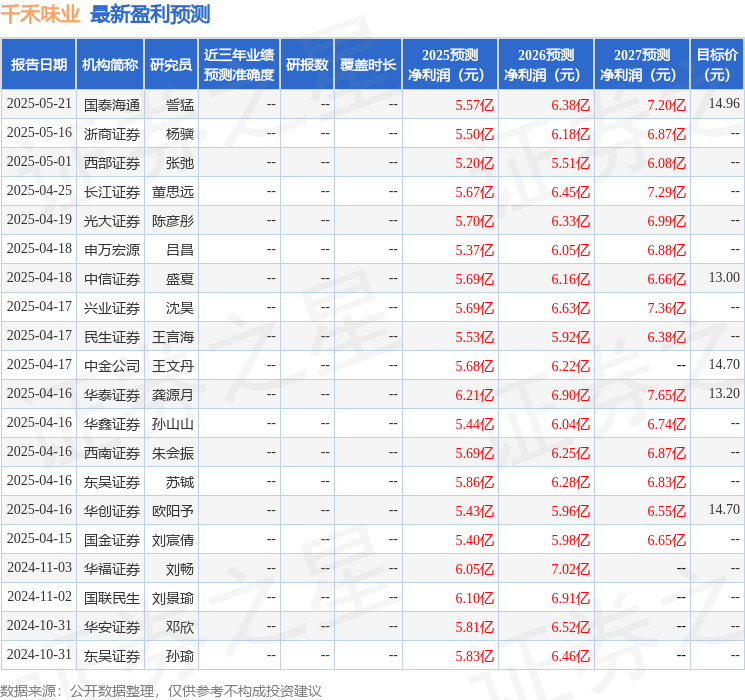
Task: Click analyst name 欧阳予
Action: pyautogui.click(x=173, y=511)
